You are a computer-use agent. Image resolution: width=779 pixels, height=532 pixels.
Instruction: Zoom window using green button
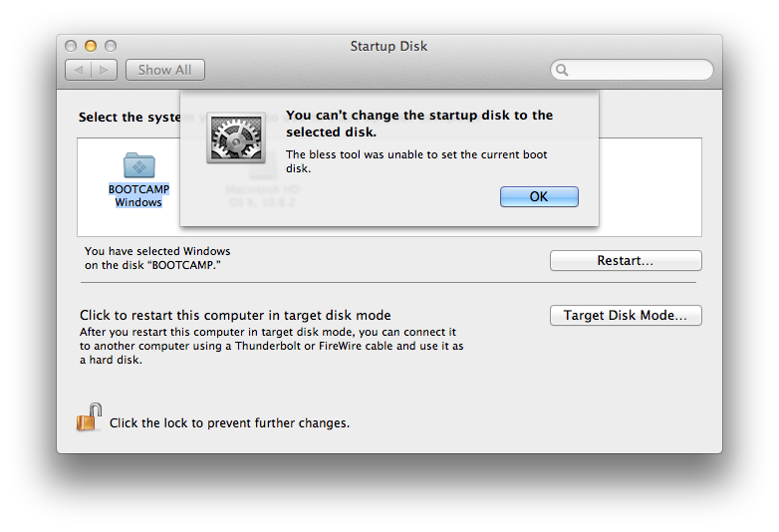click(111, 46)
